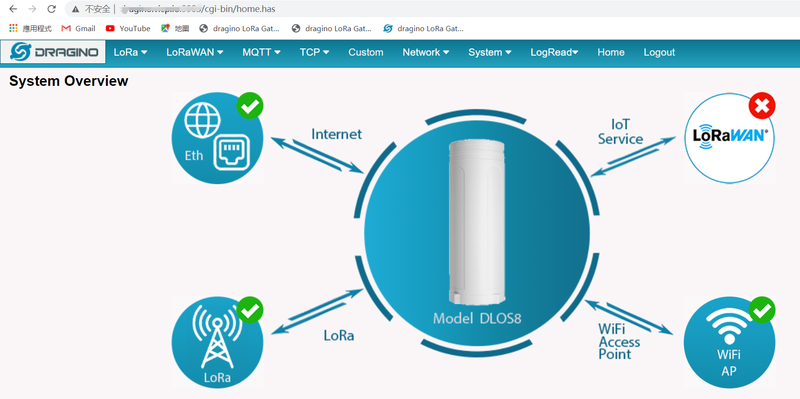Expand the MQTT dropdown menu
Screen dimensions: 800x399
click(x=261, y=52)
